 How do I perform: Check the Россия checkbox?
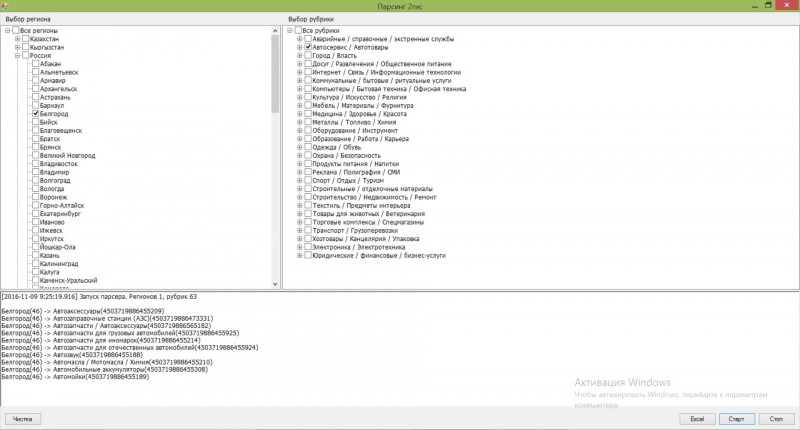pos(26,56)
